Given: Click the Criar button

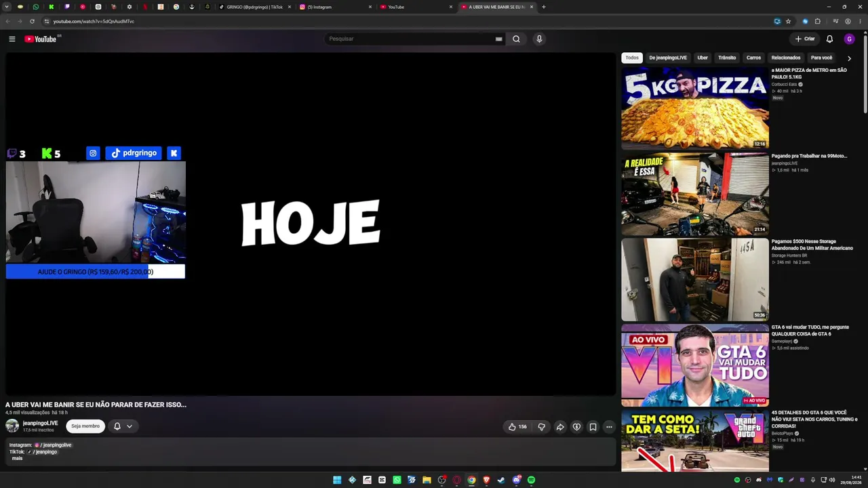Looking at the screenshot, I should point(805,39).
